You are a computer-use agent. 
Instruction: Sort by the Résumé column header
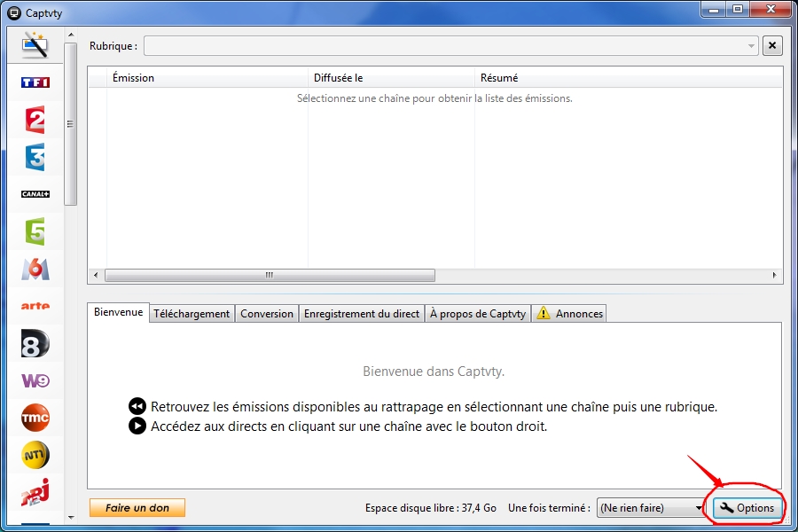click(x=628, y=78)
